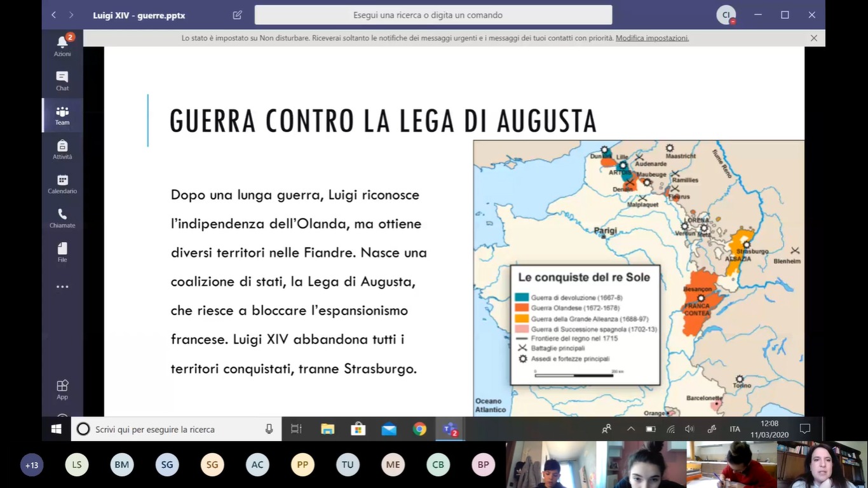Image resolution: width=868 pixels, height=488 pixels.
Task: Toggle the taskbar volume speaker icon
Action: 689,429
